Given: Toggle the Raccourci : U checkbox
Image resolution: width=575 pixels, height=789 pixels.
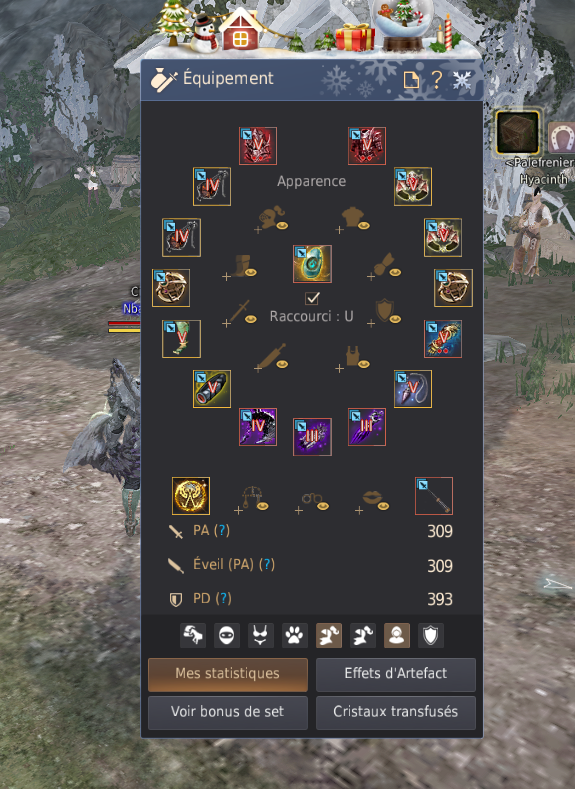Looking at the screenshot, I should 312,298.
